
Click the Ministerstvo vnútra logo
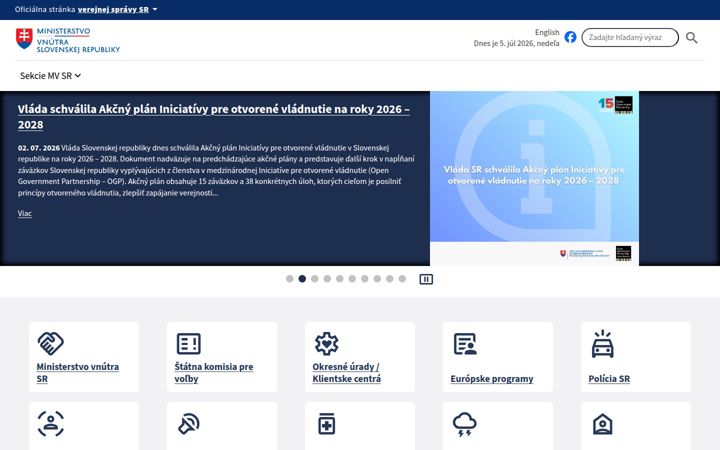pyautogui.click(x=68, y=40)
